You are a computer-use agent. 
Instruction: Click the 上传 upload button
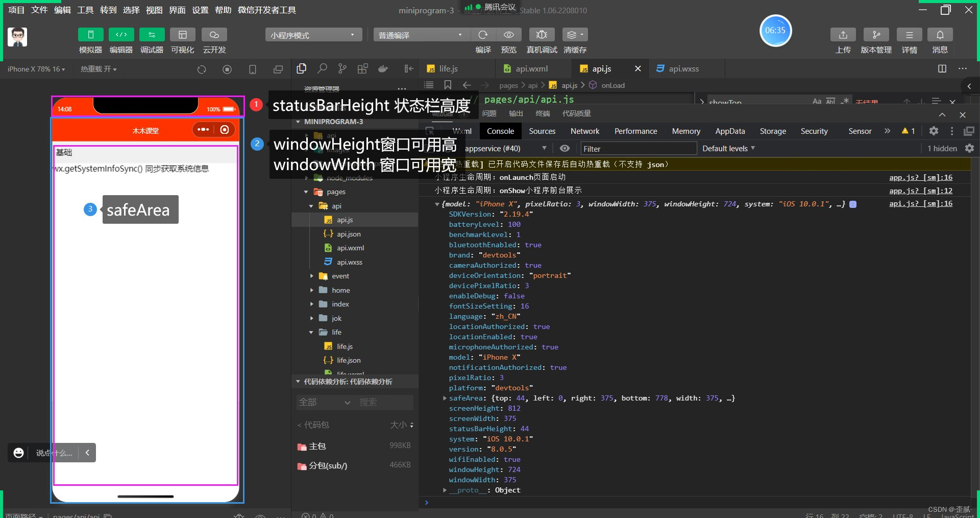[843, 35]
